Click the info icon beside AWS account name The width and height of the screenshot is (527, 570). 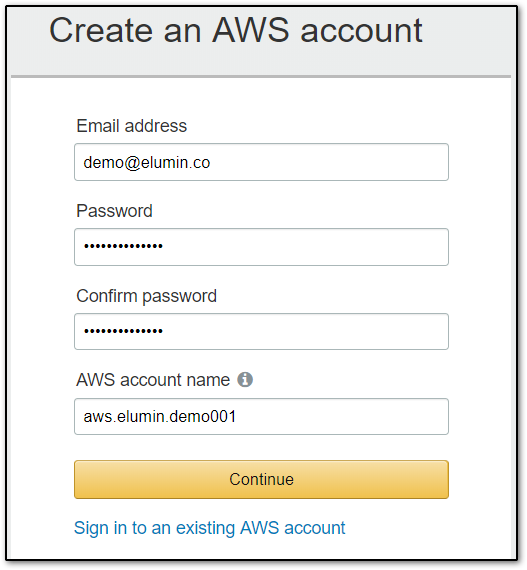coord(245,380)
